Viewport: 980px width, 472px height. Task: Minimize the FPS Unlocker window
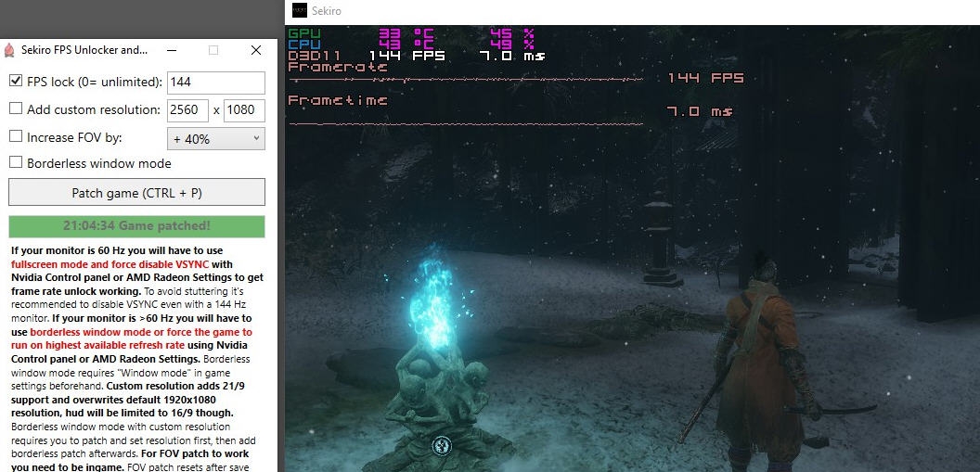click(x=172, y=50)
